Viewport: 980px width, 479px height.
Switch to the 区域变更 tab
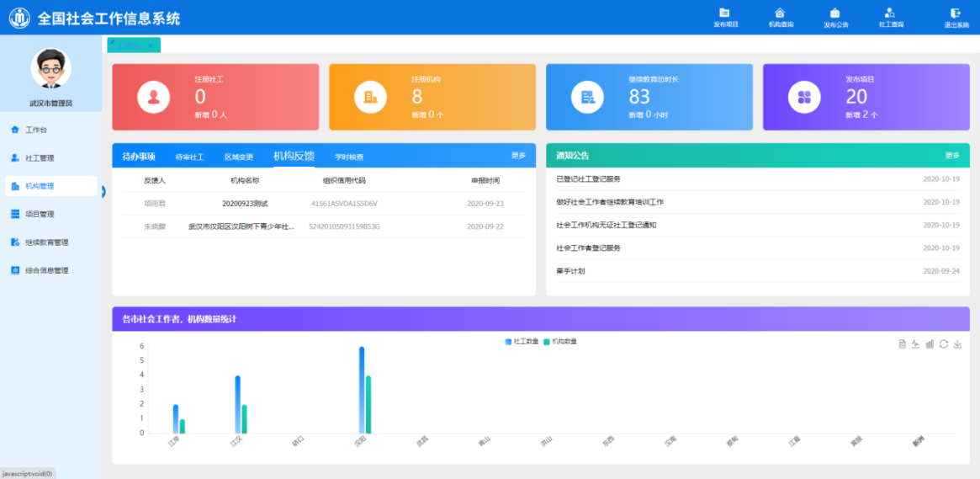[x=239, y=157]
